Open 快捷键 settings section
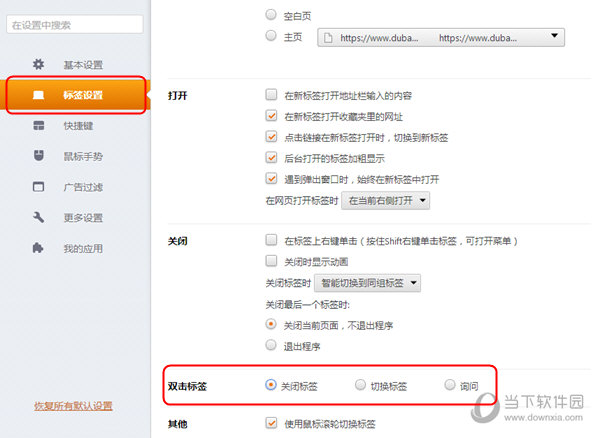Viewport: 600px width, 438px height. tap(80, 126)
